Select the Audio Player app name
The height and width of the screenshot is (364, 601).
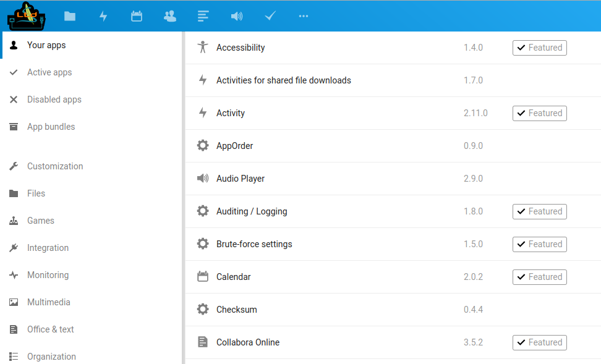click(x=241, y=179)
